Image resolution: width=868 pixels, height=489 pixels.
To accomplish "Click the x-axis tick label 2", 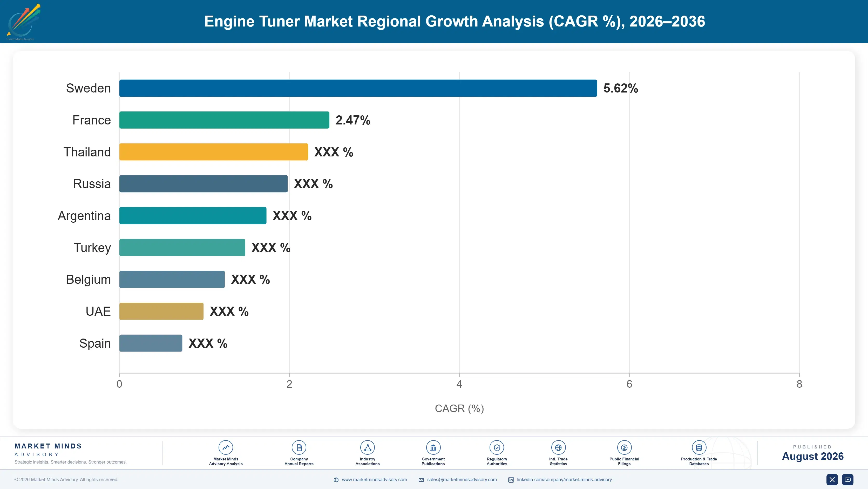I will [x=289, y=384].
